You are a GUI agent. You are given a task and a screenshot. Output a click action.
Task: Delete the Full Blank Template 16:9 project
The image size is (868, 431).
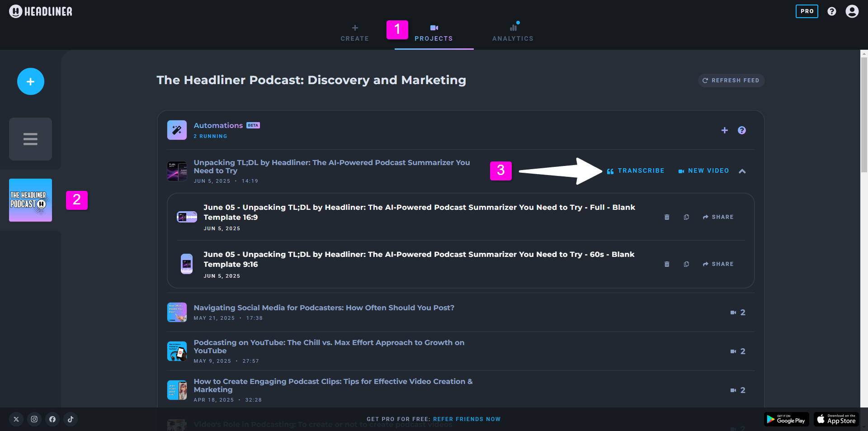[666, 217]
